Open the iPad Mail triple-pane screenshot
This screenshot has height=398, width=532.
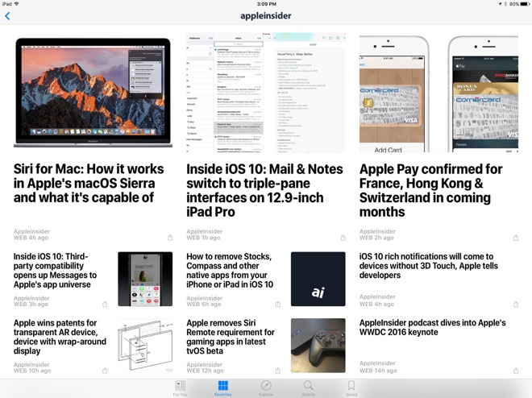tap(266, 93)
